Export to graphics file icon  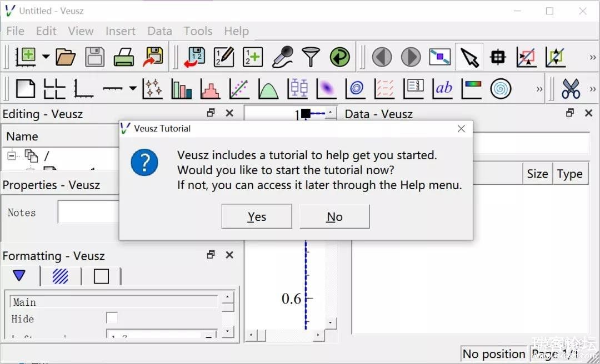coord(153,57)
